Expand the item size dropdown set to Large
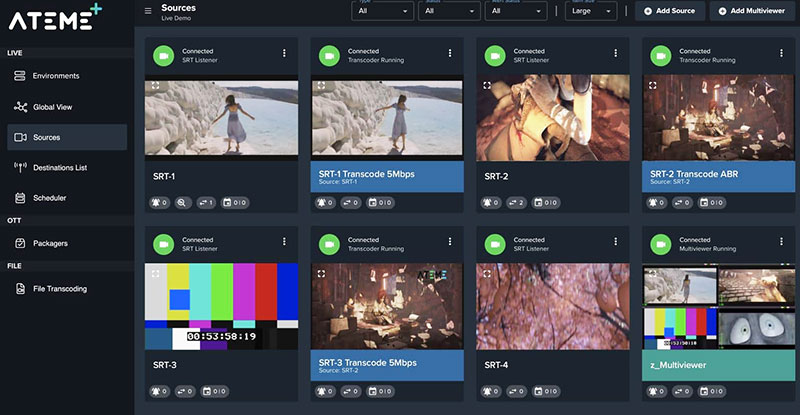 point(591,11)
